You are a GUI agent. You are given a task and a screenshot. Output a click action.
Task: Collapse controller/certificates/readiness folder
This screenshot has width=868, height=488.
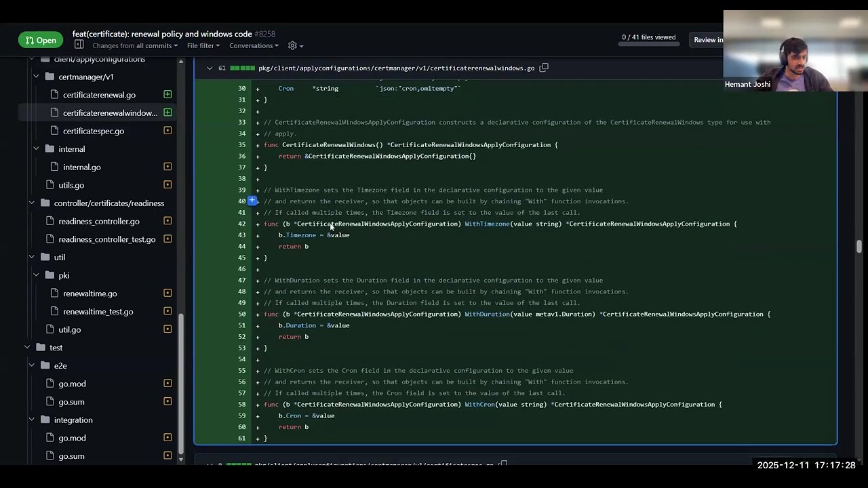click(x=31, y=203)
